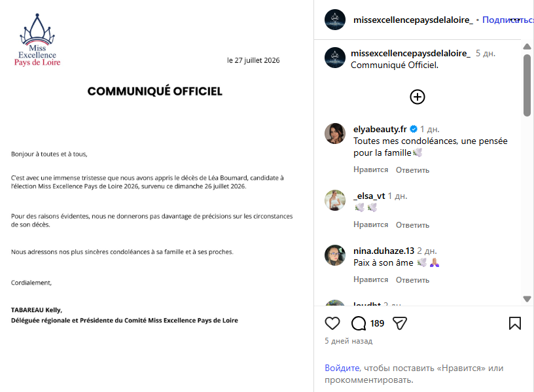
Task: Reply to nina.duhaze.13's comment
Action: point(412,280)
